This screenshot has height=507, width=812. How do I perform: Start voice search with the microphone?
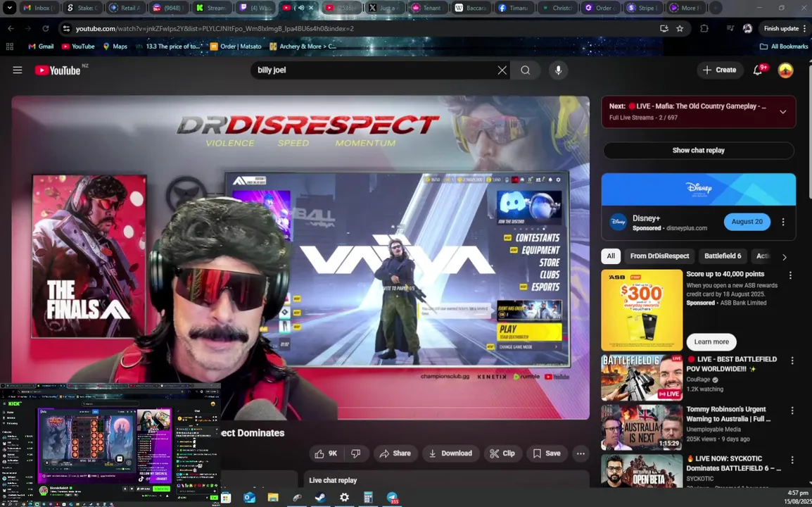[558, 70]
